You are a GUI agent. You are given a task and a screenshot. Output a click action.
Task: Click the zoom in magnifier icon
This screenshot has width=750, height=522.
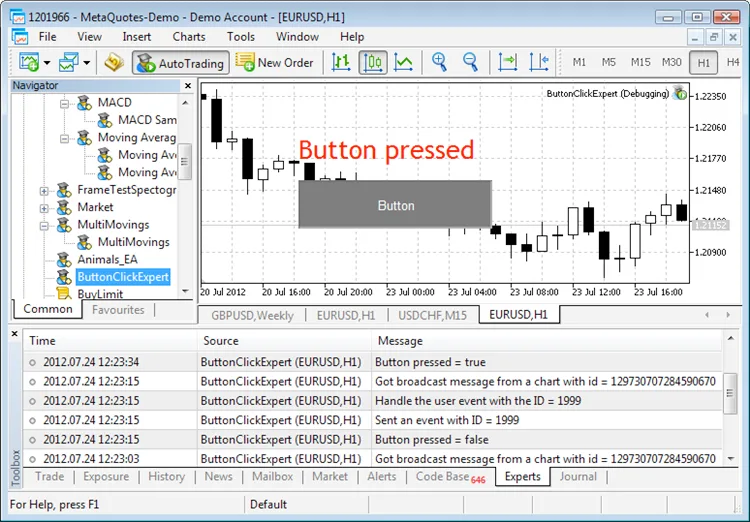tap(439, 62)
